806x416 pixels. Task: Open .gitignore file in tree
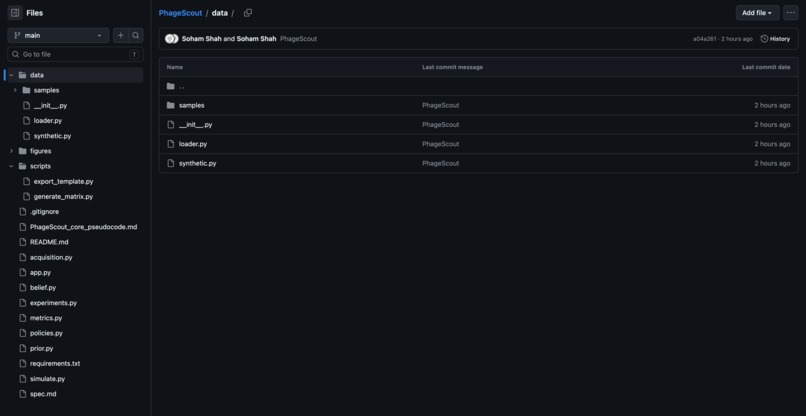[44, 212]
